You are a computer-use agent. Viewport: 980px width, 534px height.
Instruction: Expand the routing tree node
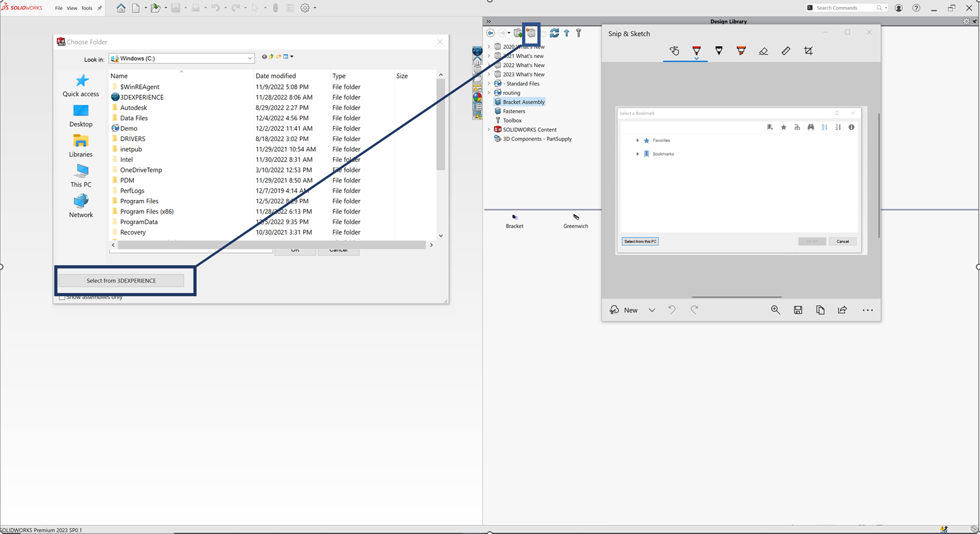click(489, 93)
